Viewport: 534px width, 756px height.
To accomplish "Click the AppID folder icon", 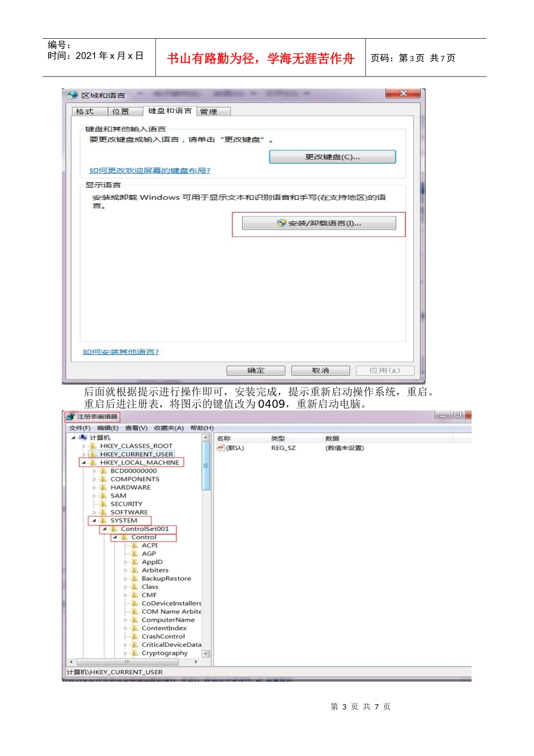I will point(135,562).
